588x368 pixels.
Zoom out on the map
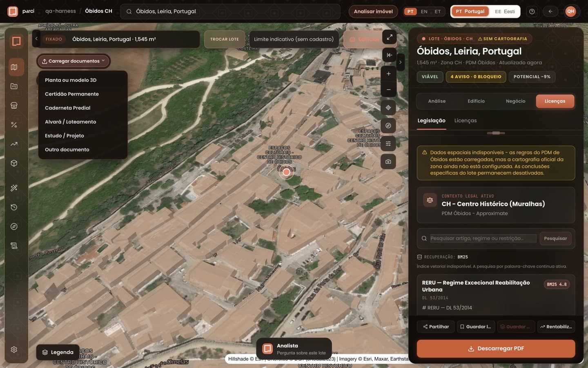[389, 90]
